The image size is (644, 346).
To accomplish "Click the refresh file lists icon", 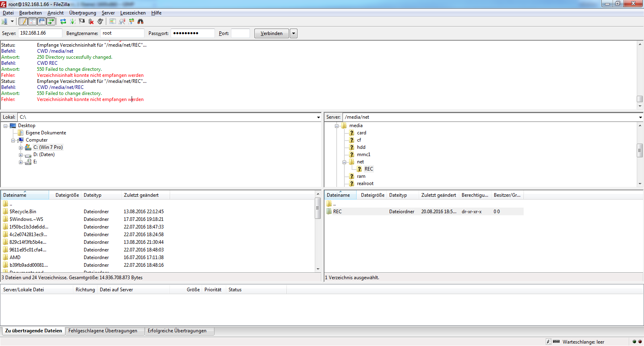I will tap(63, 22).
